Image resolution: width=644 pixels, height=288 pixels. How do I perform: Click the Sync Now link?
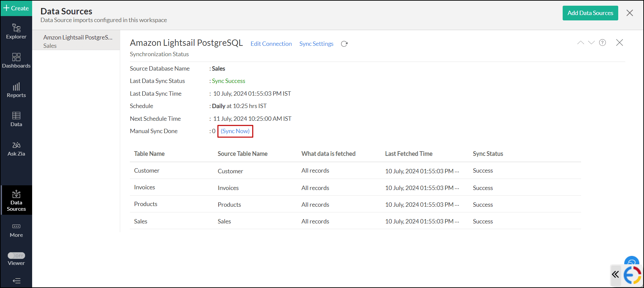click(235, 131)
